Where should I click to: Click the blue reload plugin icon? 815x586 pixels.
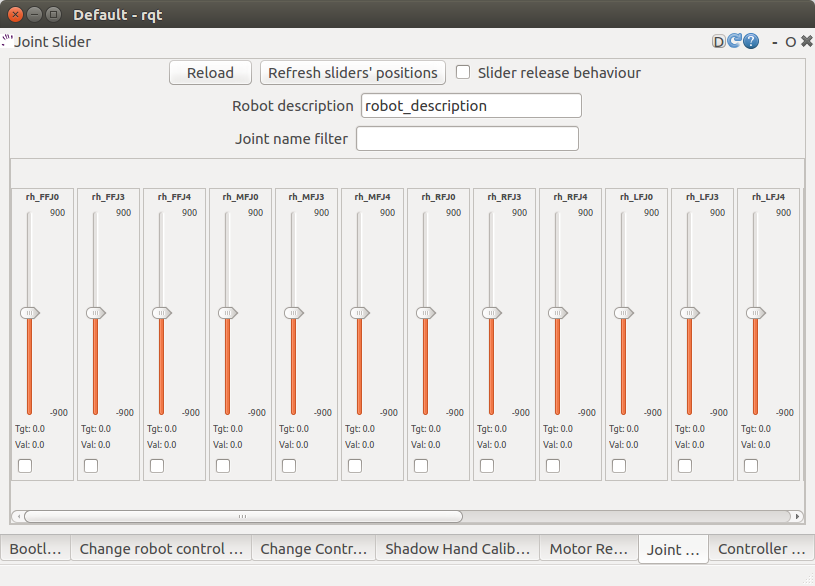[734, 42]
